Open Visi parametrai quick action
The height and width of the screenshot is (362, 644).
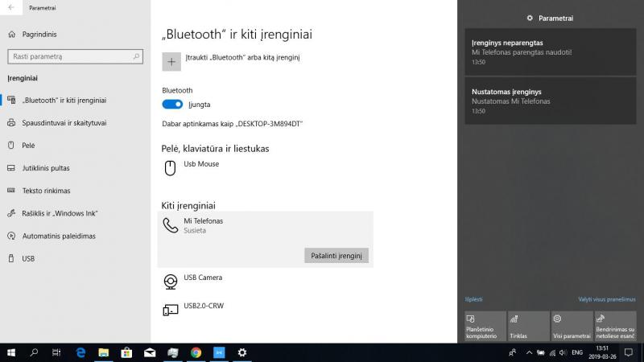click(x=572, y=327)
